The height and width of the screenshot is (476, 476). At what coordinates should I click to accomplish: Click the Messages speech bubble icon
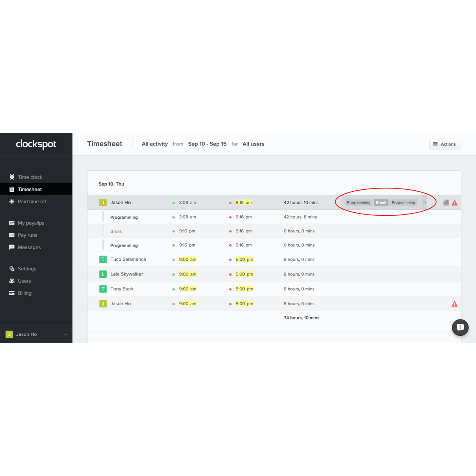pos(12,247)
